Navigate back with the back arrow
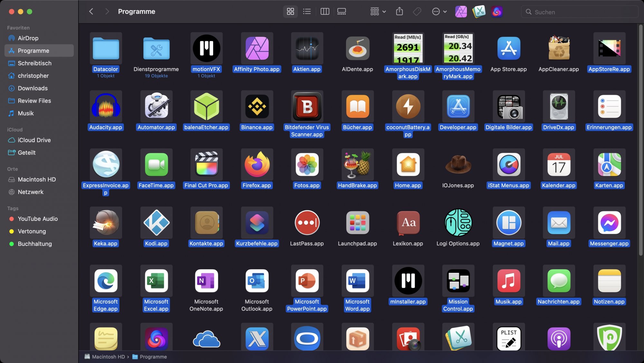 91,12
